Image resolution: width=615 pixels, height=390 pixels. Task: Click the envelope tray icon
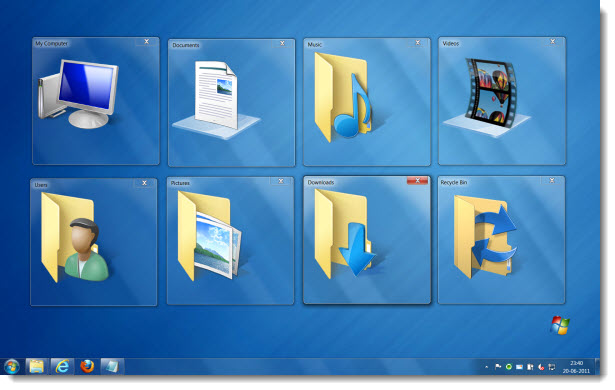[519, 367]
